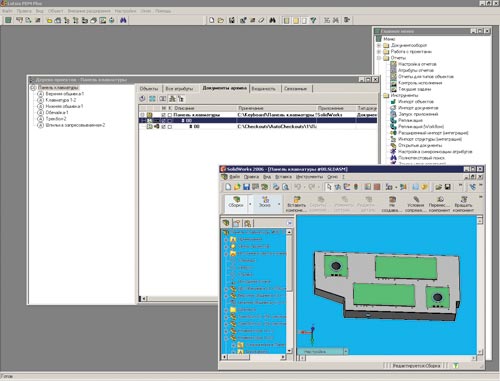The height and width of the screenshot is (381, 500).
Task: Toggle the K checkbox in the Checkouts path row
Action: click(x=170, y=127)
